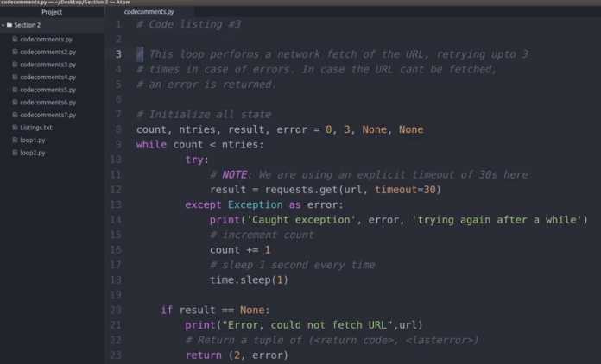Click the 'try:' keyword on line 10
The height and width of the screenshot is (364, 601).
click(x=197, y=160)
